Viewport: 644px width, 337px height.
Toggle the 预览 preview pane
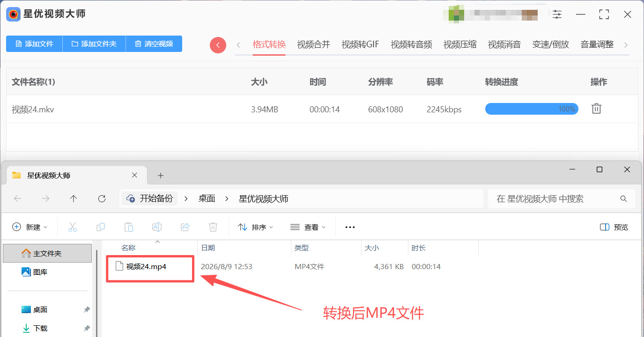point(614,227)
